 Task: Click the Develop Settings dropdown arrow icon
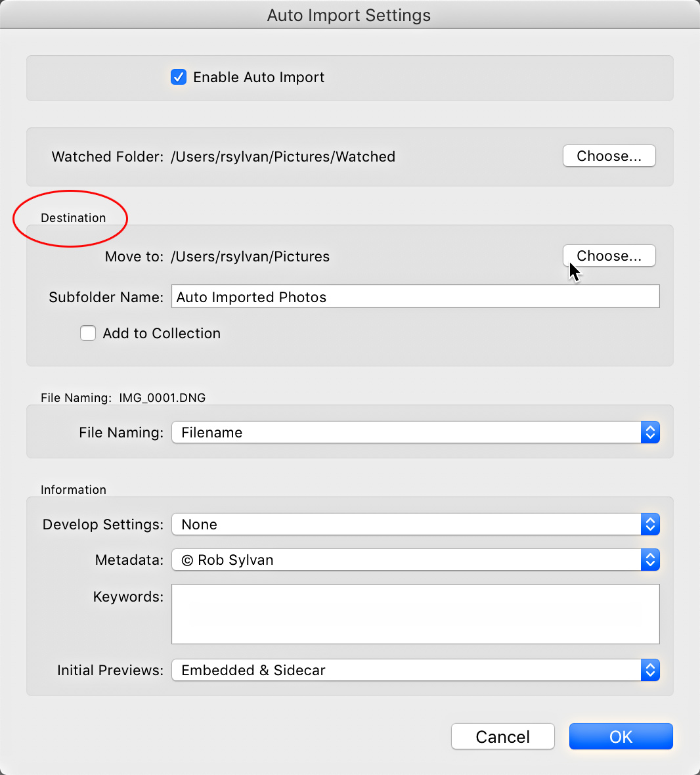click(649, 524)
